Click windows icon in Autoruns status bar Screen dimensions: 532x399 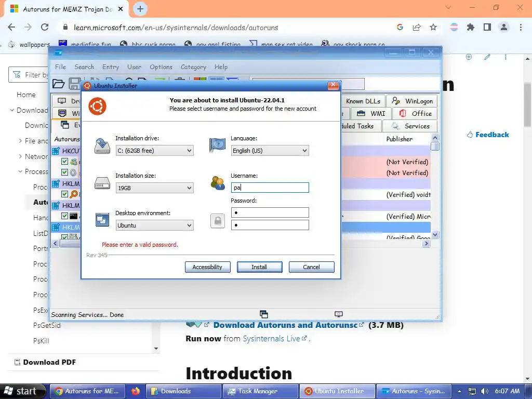pyautogui.click(x=263, y=314)
